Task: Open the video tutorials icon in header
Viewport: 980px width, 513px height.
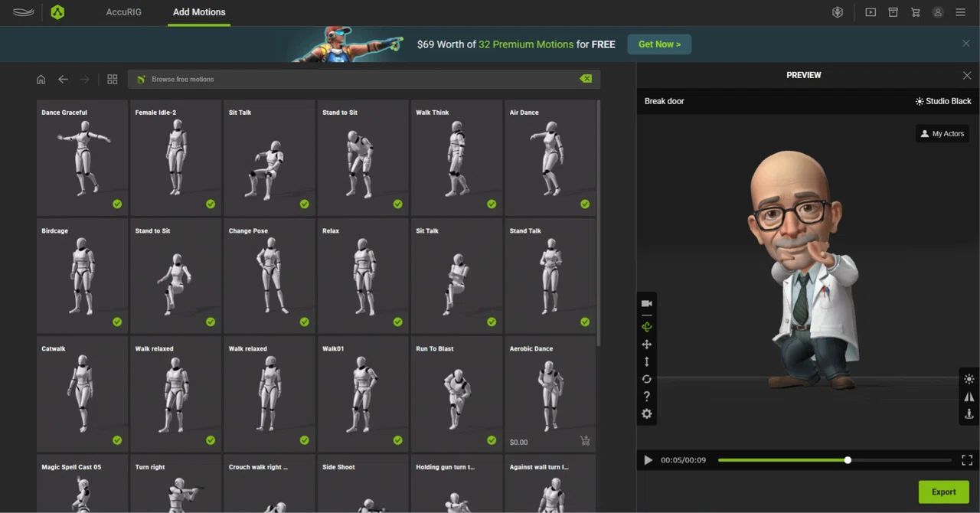Action: (871, 12)
